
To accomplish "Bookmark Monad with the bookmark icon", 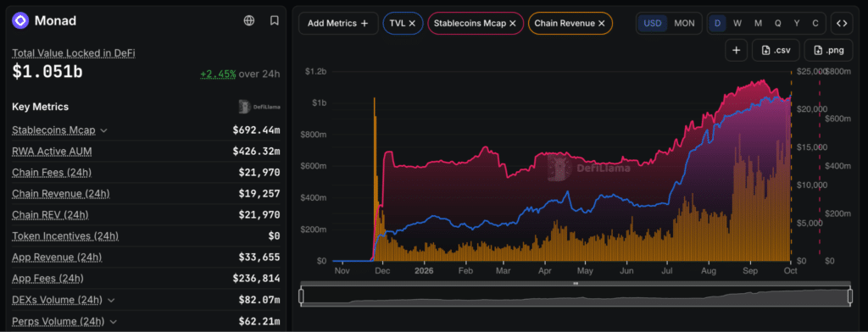I will tap(274, 21).
